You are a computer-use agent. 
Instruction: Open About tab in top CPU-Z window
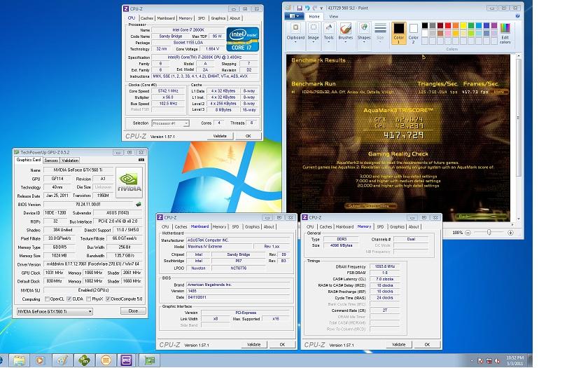(234, 18)
